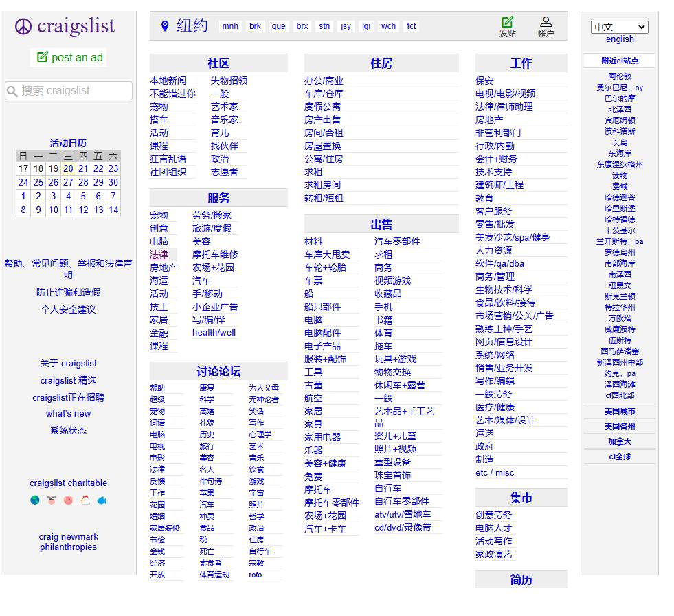The width and height of the screenshot is (674, 616).
Task: Click the blue fish charitable icon
Action: coord(102,500)
